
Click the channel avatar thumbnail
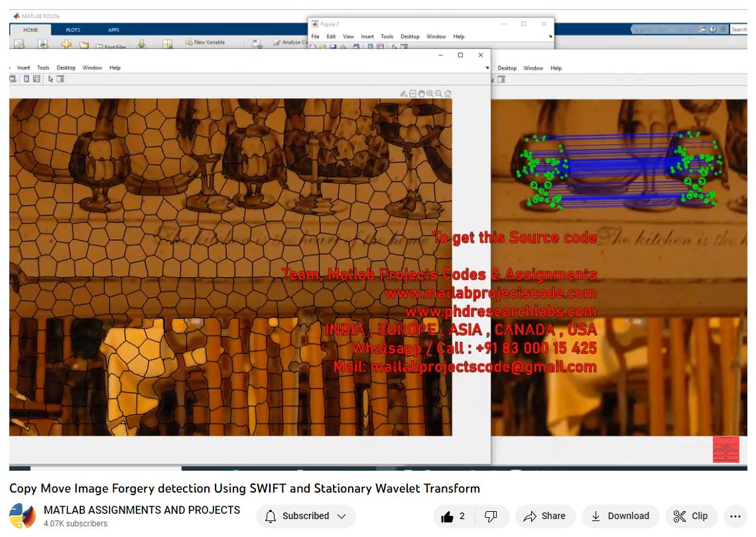tap(22, 516)
